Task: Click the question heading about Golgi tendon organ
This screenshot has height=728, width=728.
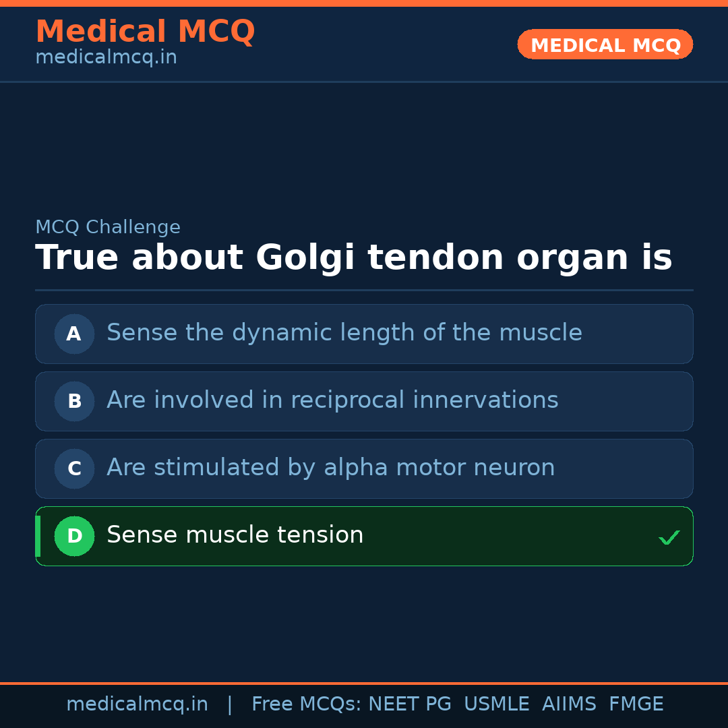Action: 353,258
